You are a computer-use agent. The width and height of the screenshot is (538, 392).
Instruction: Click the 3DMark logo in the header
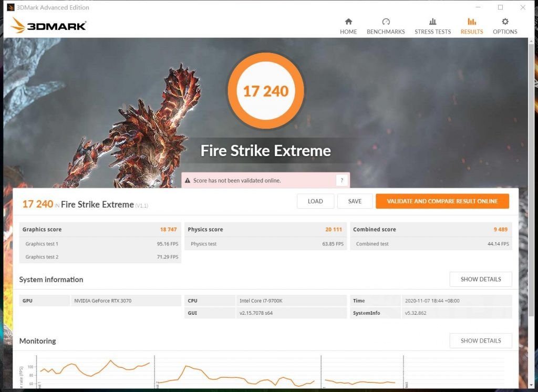(x=48, y=25)
